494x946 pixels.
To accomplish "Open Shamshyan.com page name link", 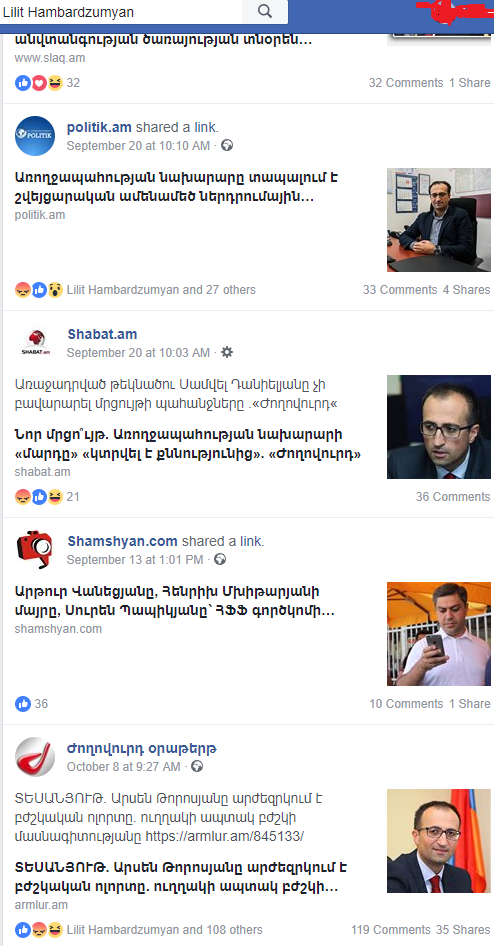I will [x=122, y=541].
